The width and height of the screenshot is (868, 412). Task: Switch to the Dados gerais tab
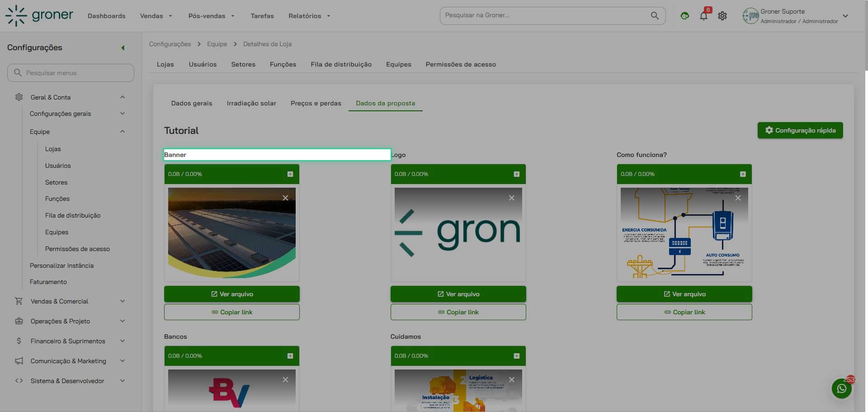click(x=192, y=103)
